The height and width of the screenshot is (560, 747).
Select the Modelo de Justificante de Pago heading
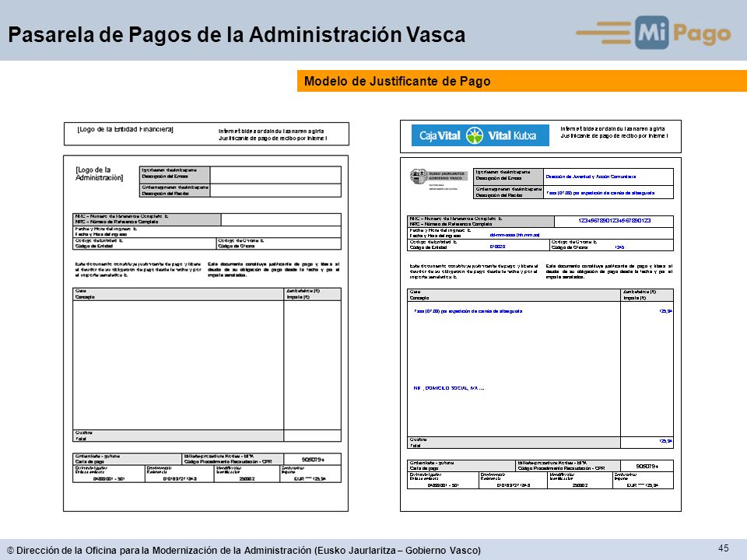coord(398,81)
